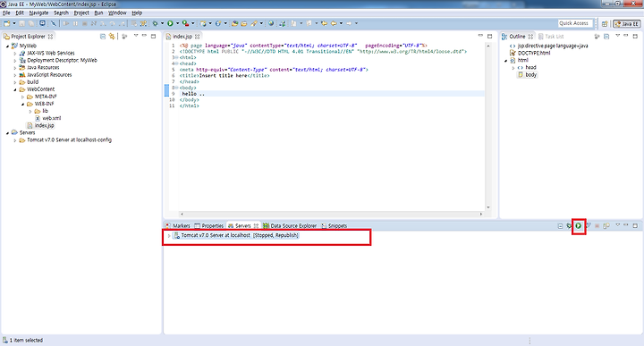Viewport: 644px width, 346px height.
Task: Click editor vertical scrollbar down arrow
Action: (488, 207)
